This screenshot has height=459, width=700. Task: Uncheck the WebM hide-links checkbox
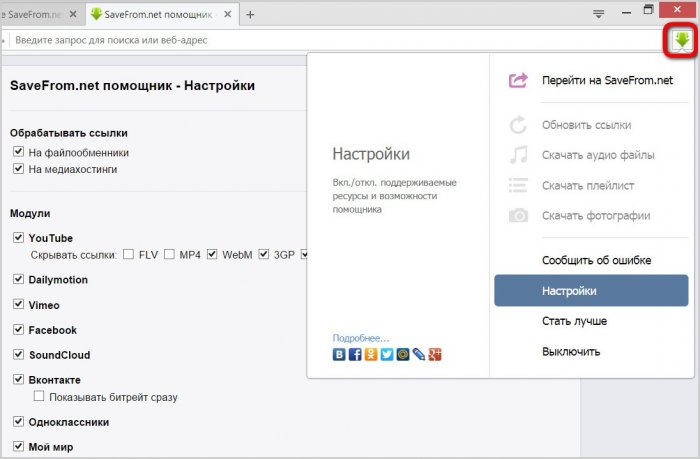pos(212,255)
